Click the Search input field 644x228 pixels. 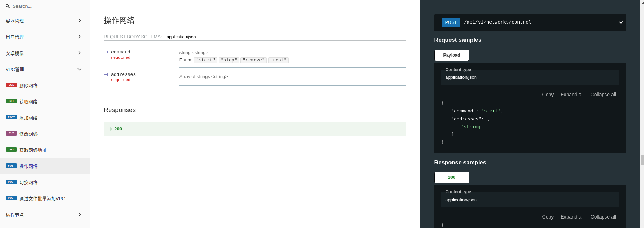coord(46,6)
